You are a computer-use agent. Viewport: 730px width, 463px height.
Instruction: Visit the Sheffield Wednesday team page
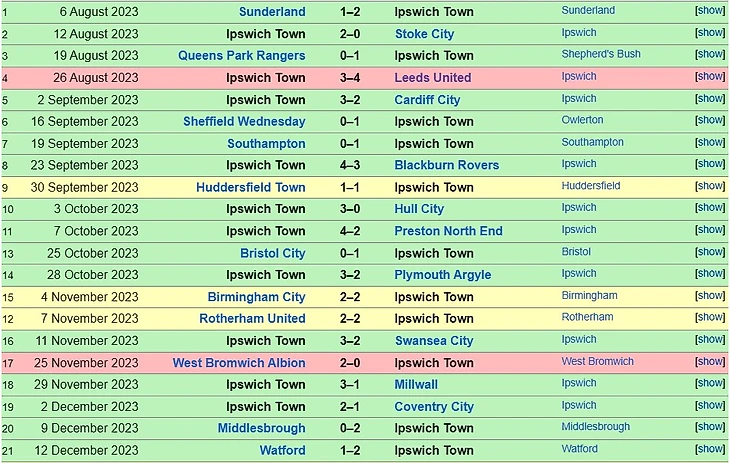tap(244, 122)
